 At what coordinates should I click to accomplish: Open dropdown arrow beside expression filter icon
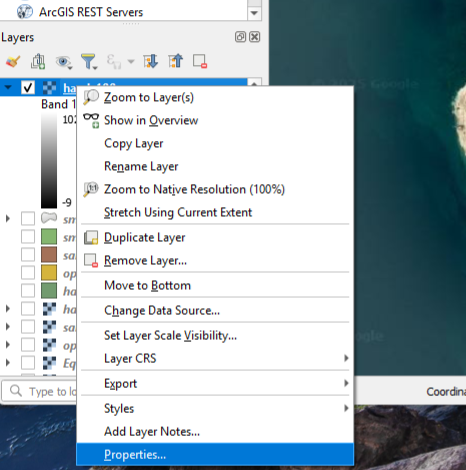coord(131,62)
